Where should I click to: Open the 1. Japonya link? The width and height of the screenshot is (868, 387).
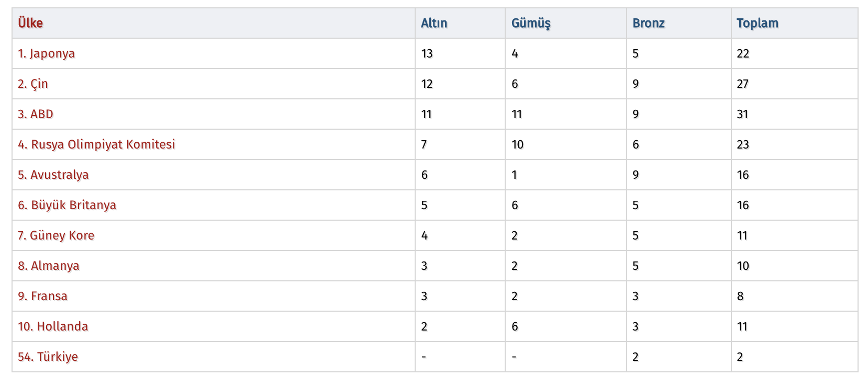(46, 53)
